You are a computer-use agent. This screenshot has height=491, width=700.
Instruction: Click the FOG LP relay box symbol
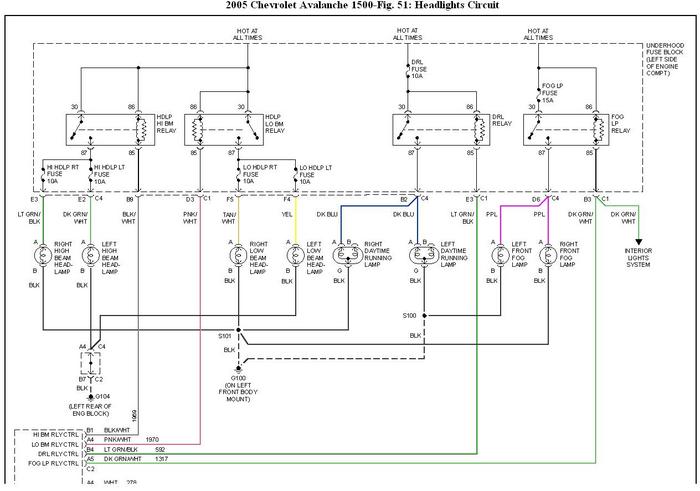(566, 130)
